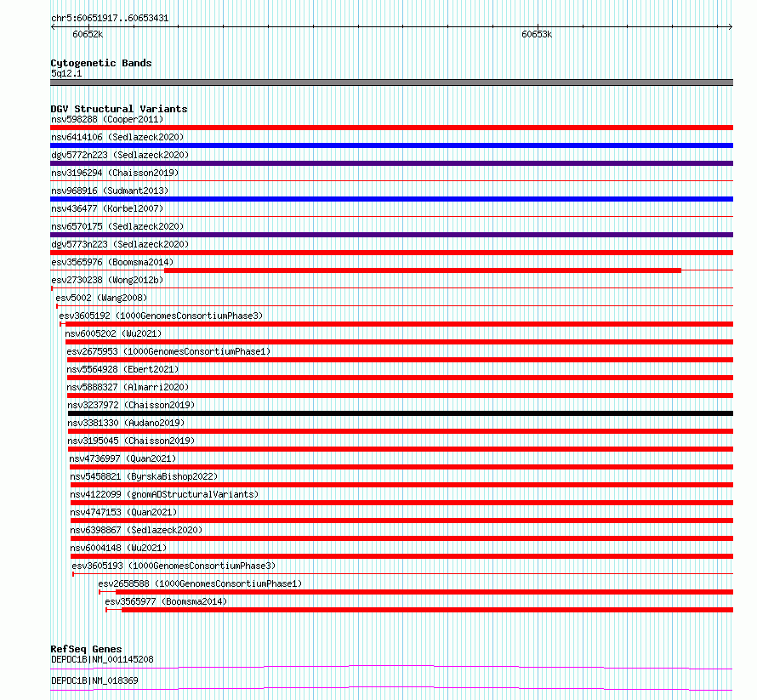Screen dimensions: 757x700
Task: Click the blue nsv6414106 variant bar
Action: pos(391,145)
